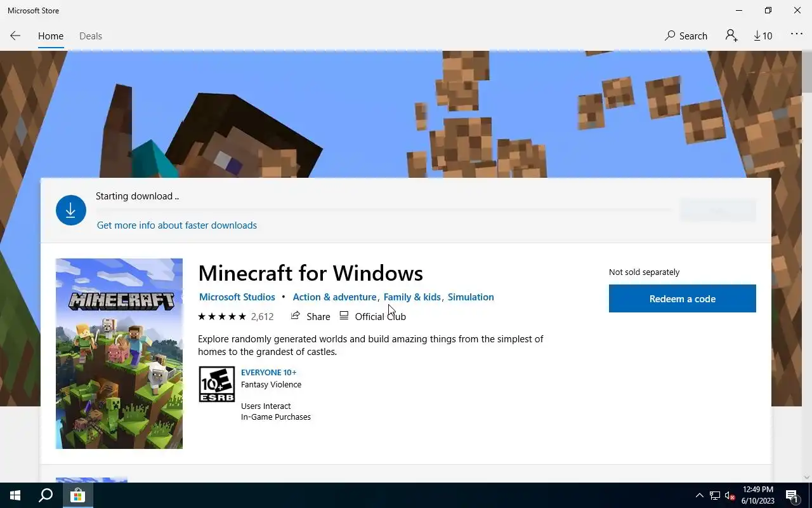
Task: Show hidden system tray icons
Action: 700,496
